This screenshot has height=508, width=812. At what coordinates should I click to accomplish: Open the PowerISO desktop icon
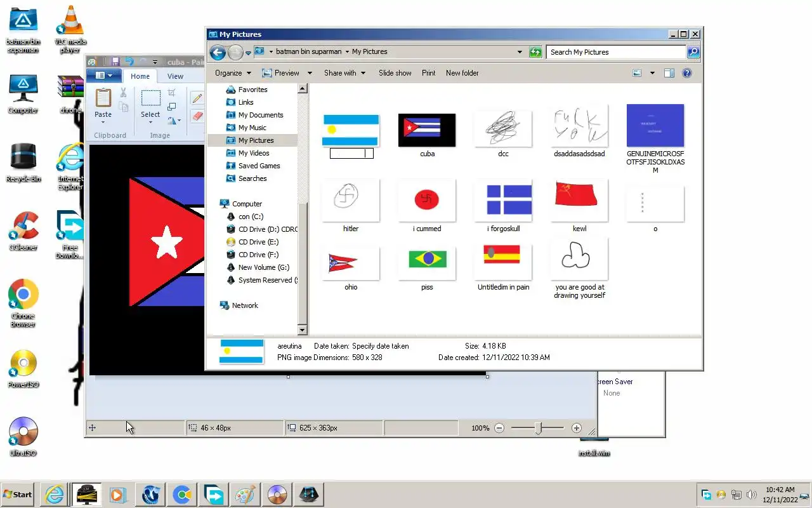point(23,368)
